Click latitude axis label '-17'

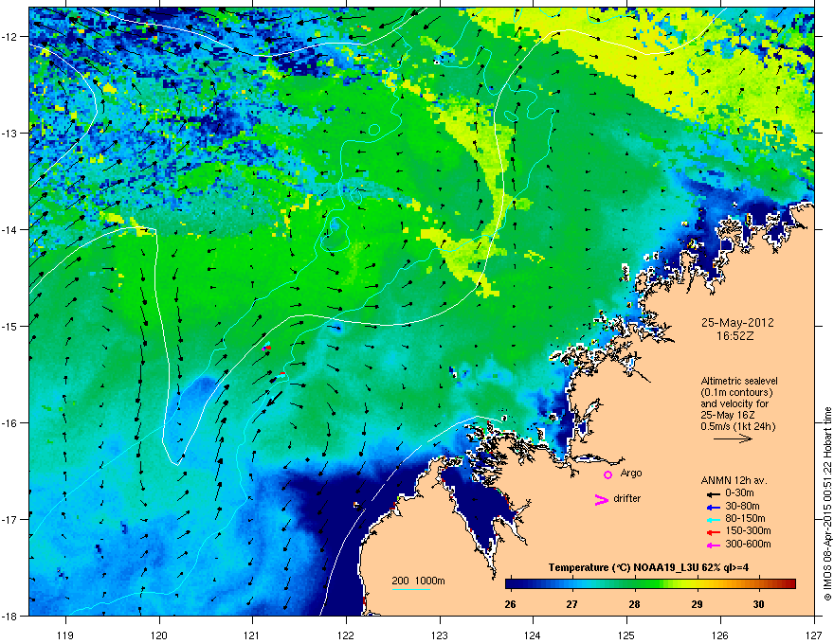click(x=10, y=519)
